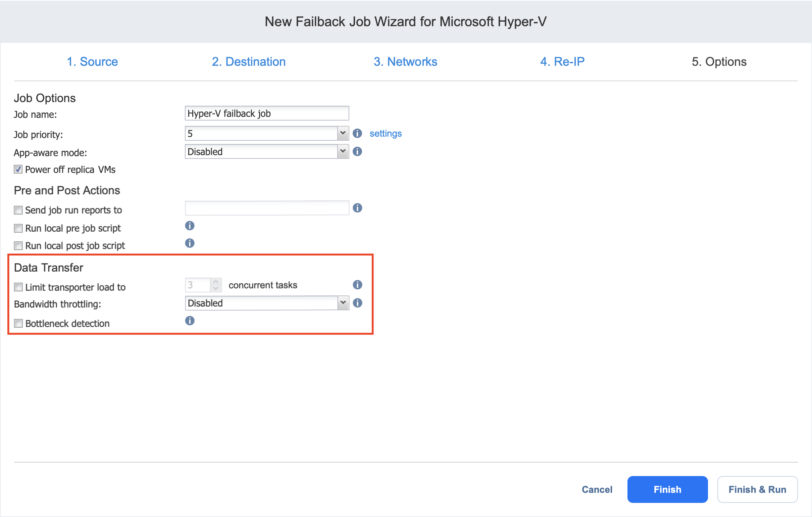Image resolution: width=812 pixels, height=517 pixels.
Task: Click the Send job run reports info icon
Action: tap(357, 208)
